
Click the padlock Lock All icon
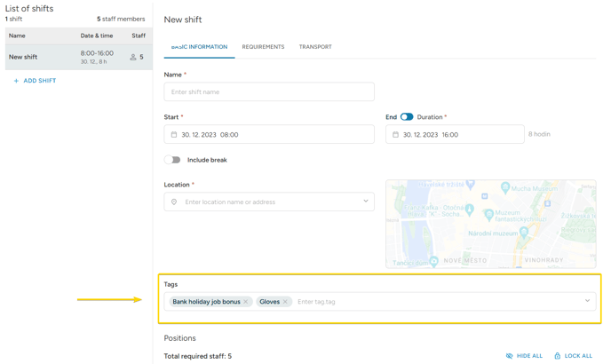557,356
